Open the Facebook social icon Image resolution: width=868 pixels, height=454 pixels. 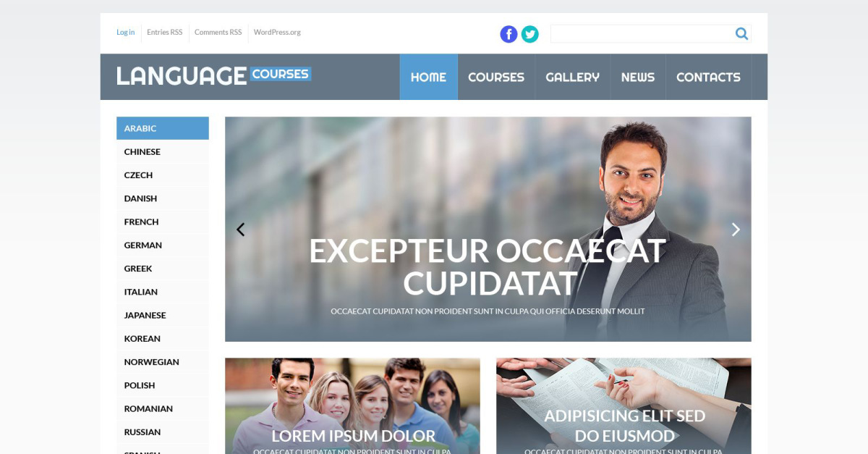[509, 34]
